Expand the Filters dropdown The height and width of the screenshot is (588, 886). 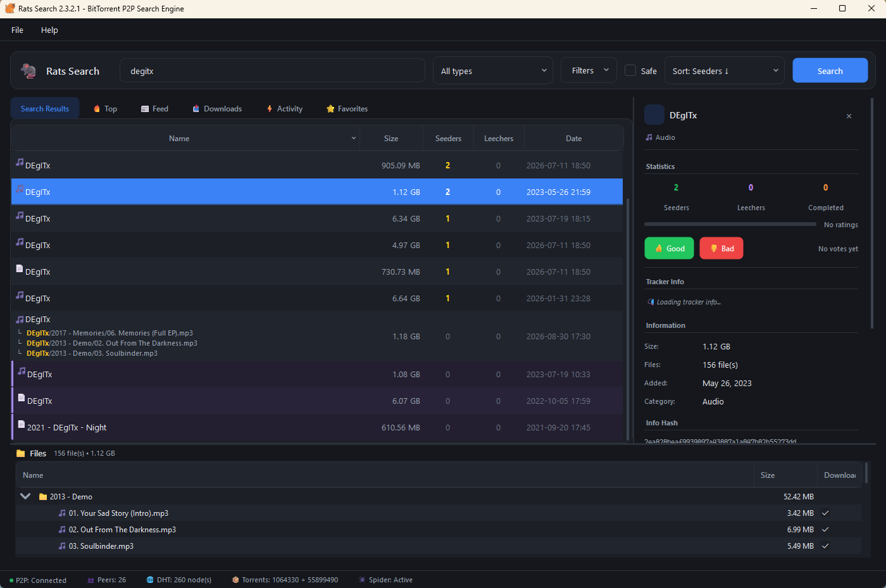click(589, 71)
